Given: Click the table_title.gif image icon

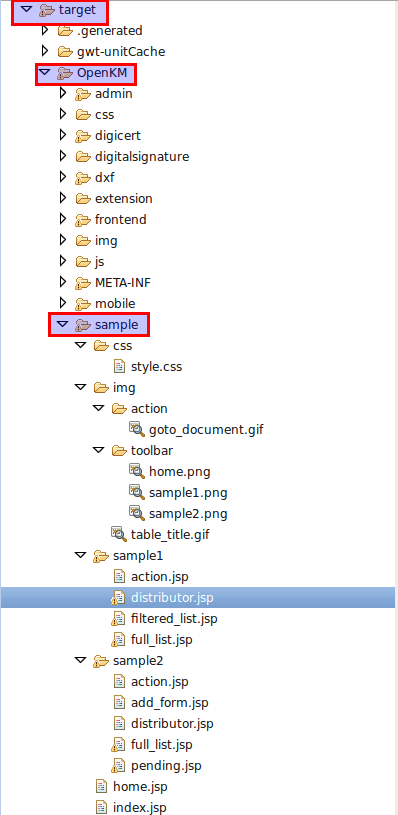Looking at the screenshot, I should click(x=118, y=534).
